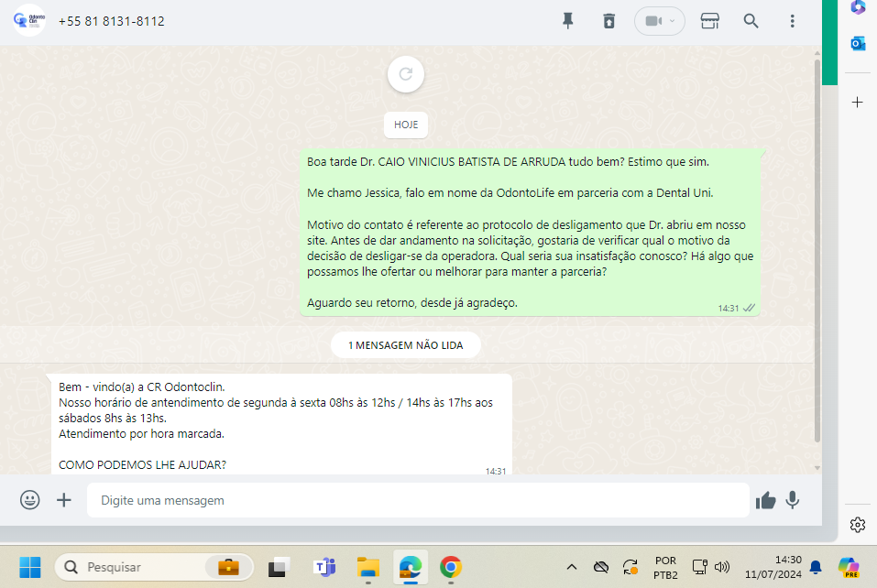Open Task View on the taskbar
Image resolution: width=877 pixels, height=588 pixels.
pos(278,567)
